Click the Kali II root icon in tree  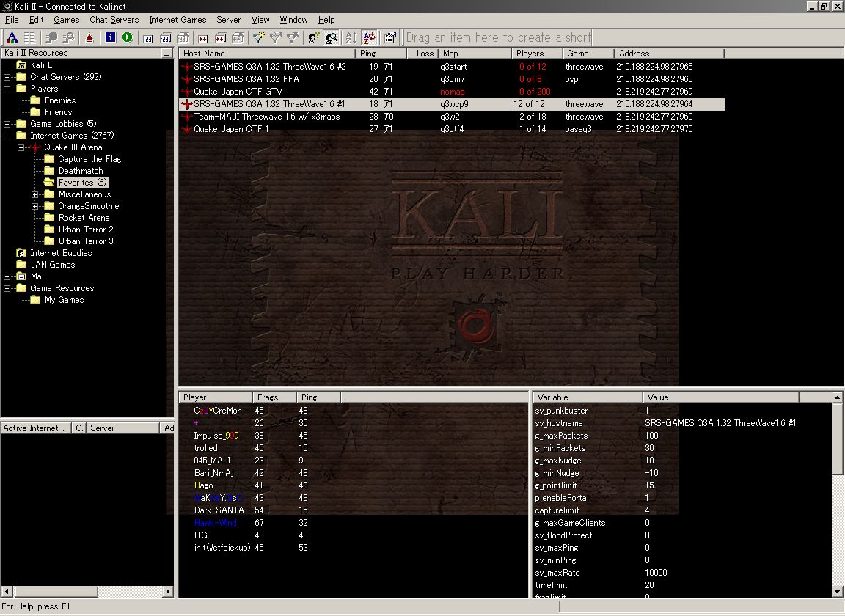click(x=21, y=65)
